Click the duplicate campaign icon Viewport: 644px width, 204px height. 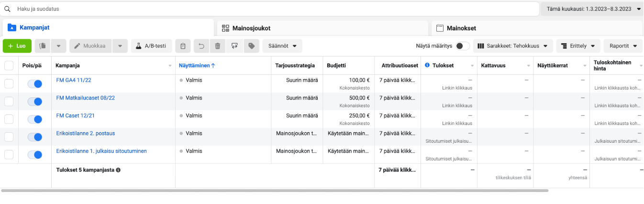point(43,46)
